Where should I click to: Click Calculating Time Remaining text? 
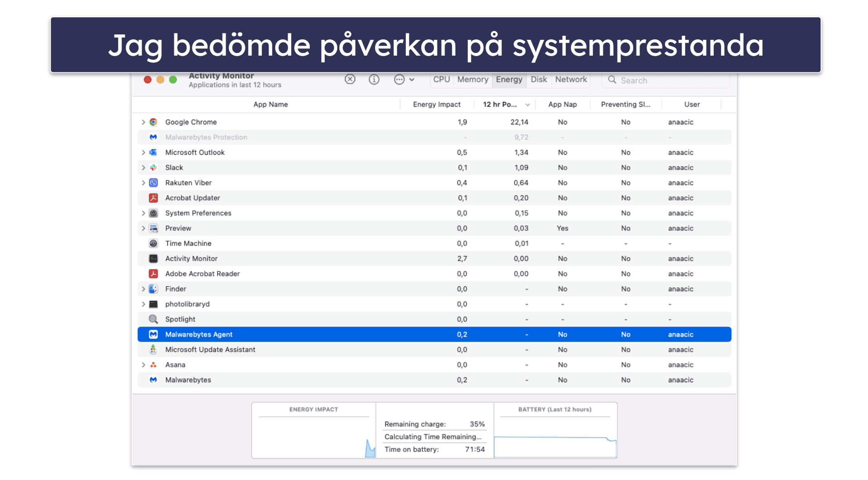433,437
